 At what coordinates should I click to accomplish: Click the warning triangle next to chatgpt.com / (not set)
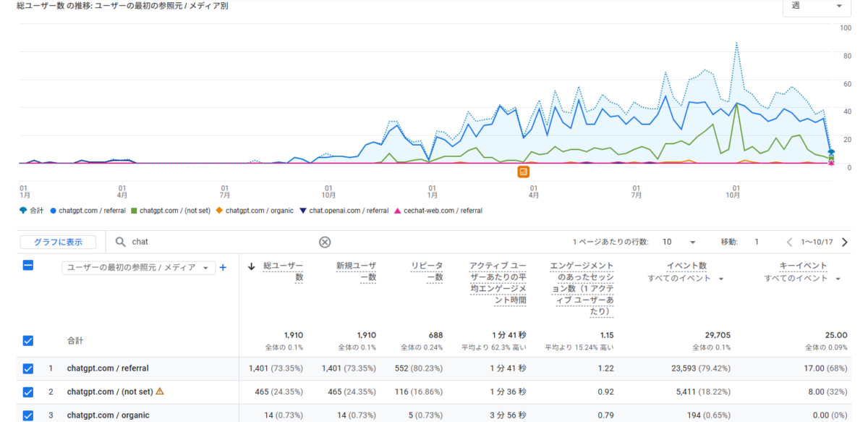pos(160,392)
